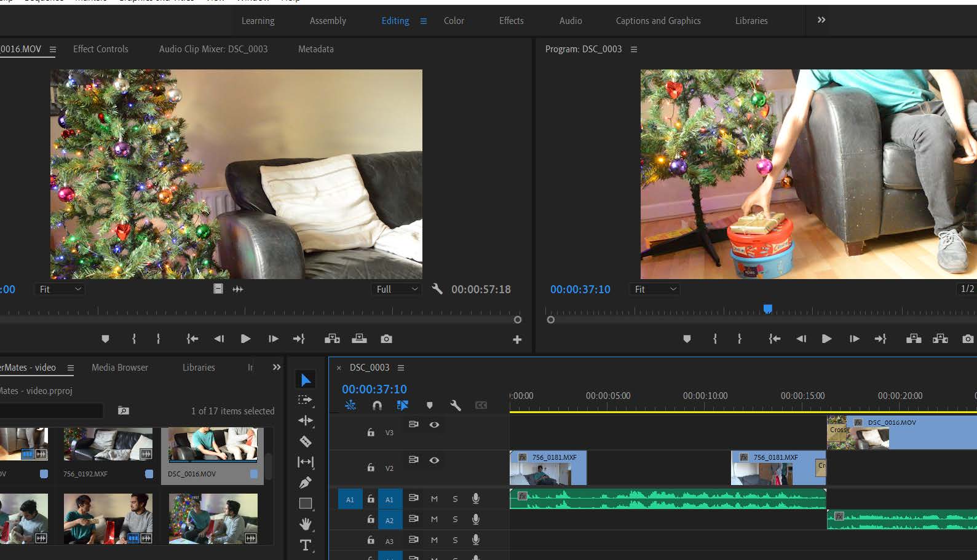Screen dimensions: 977x560
Task: Toggle V3 track output eye
Action: click(x=434, y=425)
